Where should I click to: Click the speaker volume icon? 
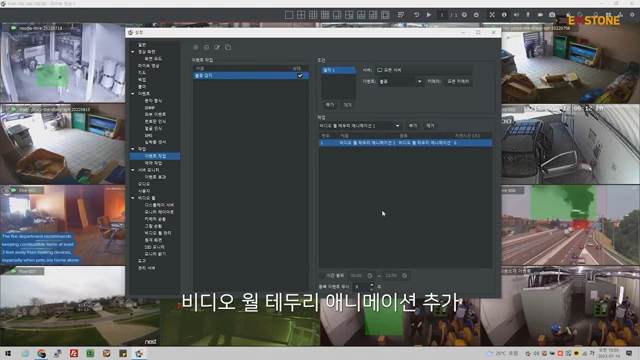[x=516, y=15]
